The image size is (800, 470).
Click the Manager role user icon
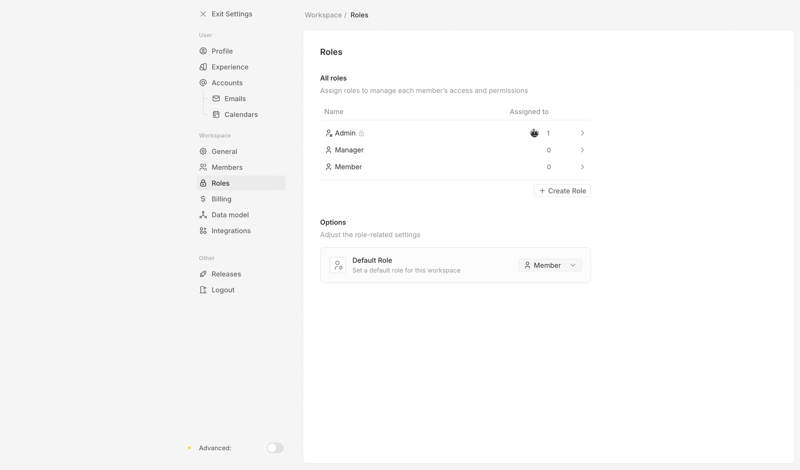329,150
